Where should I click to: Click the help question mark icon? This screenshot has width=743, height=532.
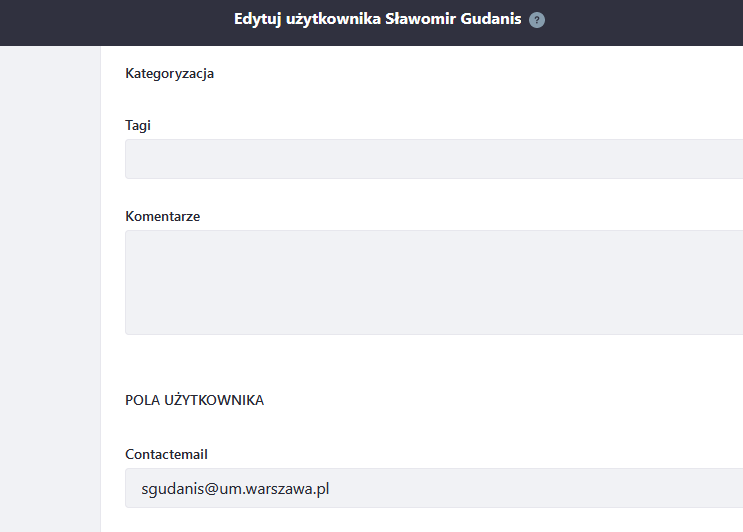click(x=537, y=20)
